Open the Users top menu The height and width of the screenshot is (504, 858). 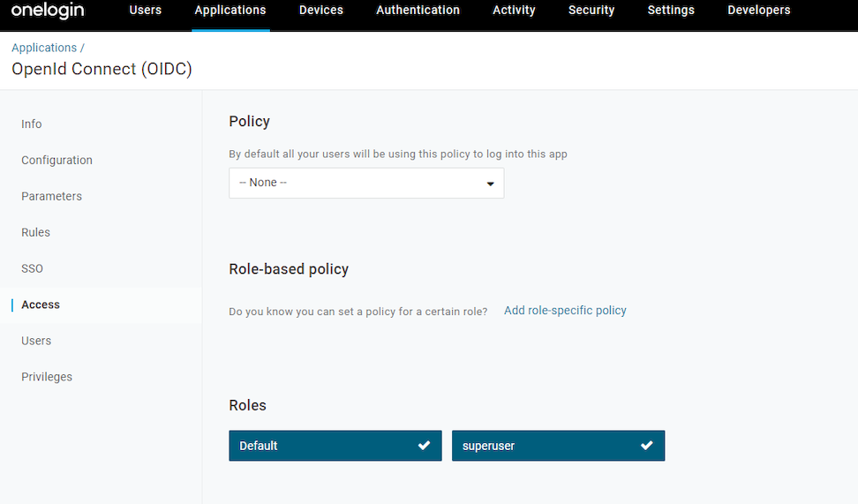coord(146,11)
